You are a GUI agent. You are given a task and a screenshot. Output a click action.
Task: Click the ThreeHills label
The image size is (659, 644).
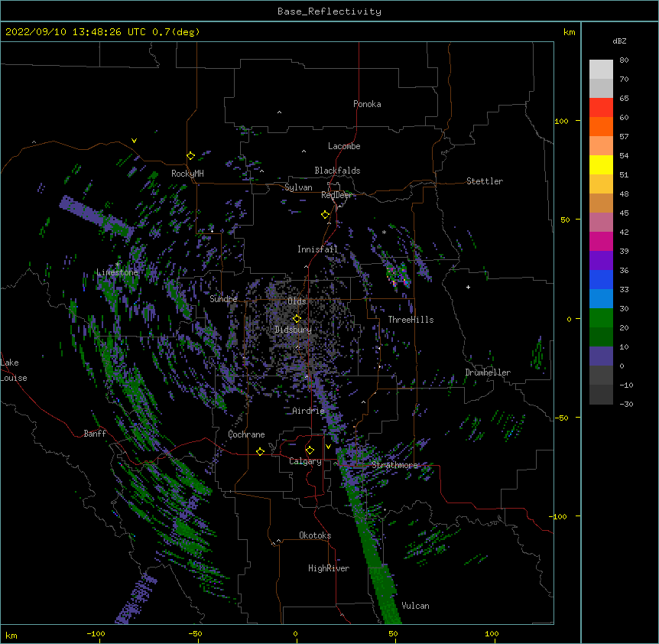pyautogui.click(x=411, y=320)
